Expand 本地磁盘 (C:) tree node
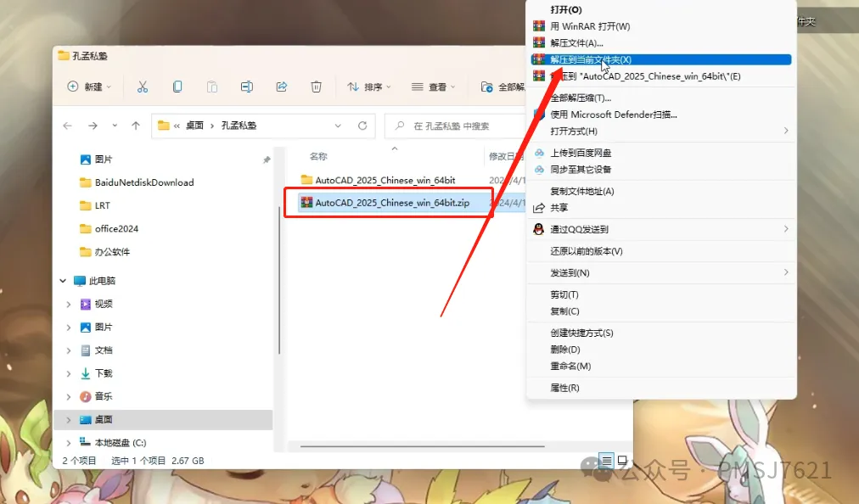Screen dimensions: 859x504 pos(69,443)
